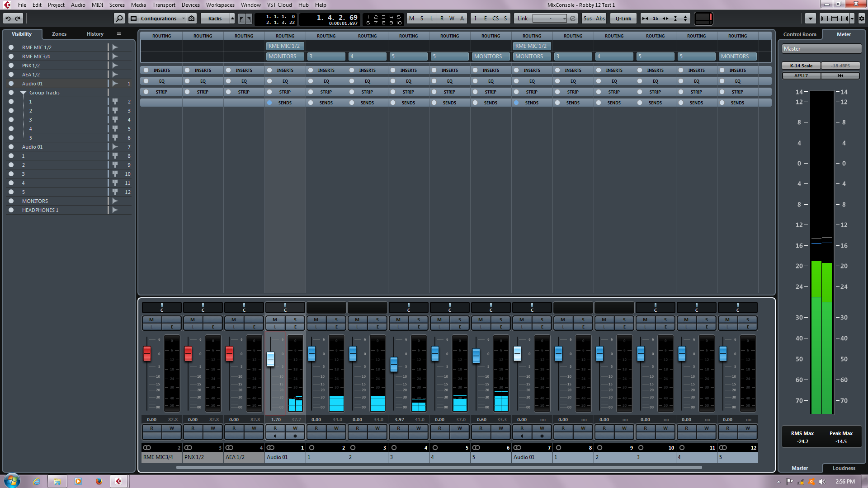
Task: Open the channel search magnifier
Action: point(119,19)
